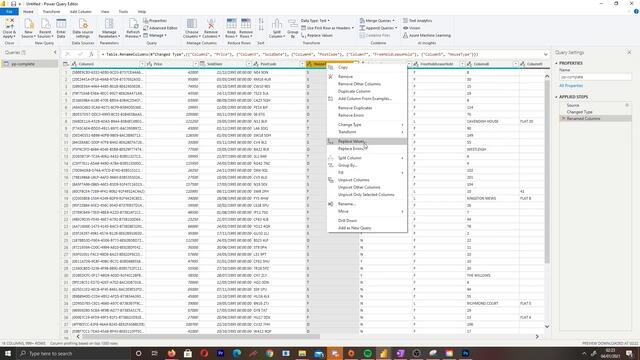Collapse the Queries pane arrow

(55, 52)
